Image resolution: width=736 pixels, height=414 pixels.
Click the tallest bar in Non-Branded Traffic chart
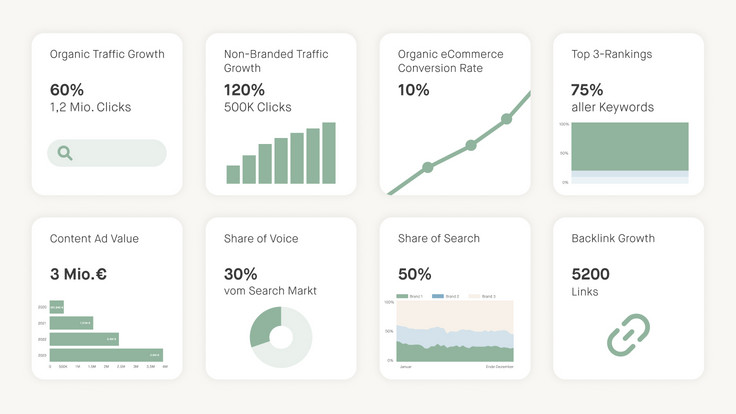tap(329, 153)
